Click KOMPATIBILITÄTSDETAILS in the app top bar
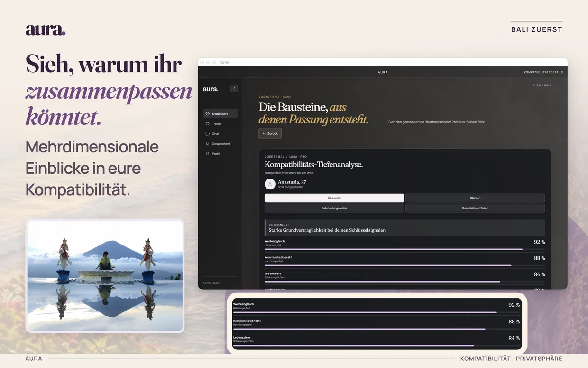 543,72
